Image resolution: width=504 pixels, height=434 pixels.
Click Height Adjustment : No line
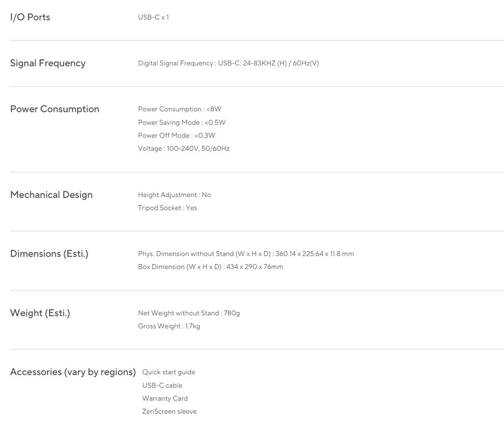tap(175, 195)
